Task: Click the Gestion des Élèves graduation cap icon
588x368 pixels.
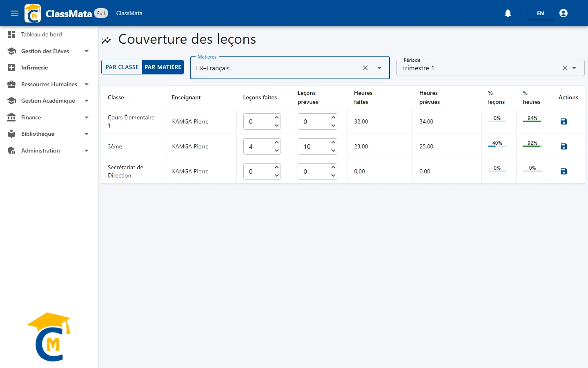Action: pos(11,51)
